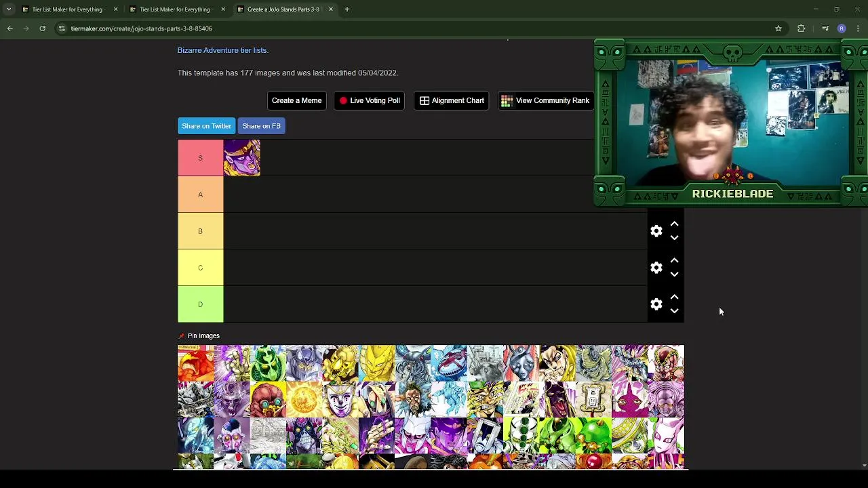Choose the electrical outlet stand image
The image size is (868, 488).
[593, 399]
